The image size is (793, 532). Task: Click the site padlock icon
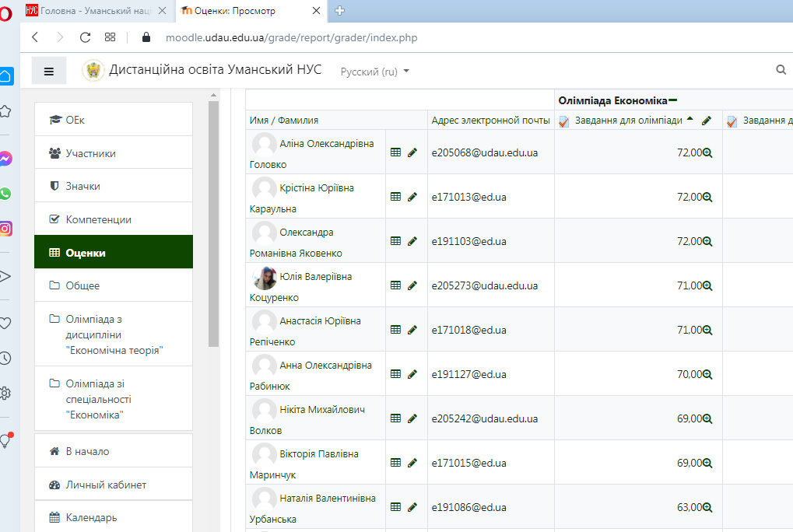click(146, 37)
